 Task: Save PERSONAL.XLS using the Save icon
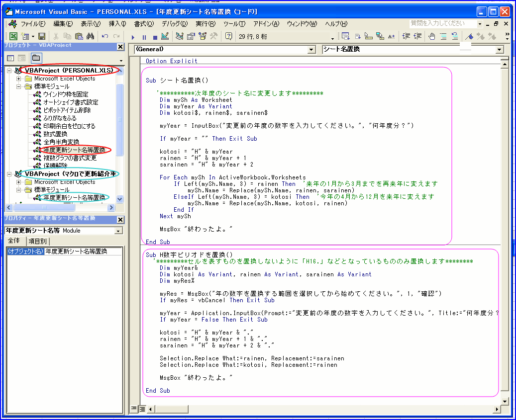tap(41, 36)
